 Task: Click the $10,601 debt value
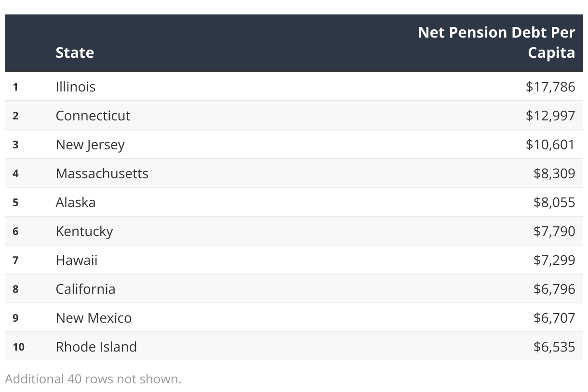550,144
